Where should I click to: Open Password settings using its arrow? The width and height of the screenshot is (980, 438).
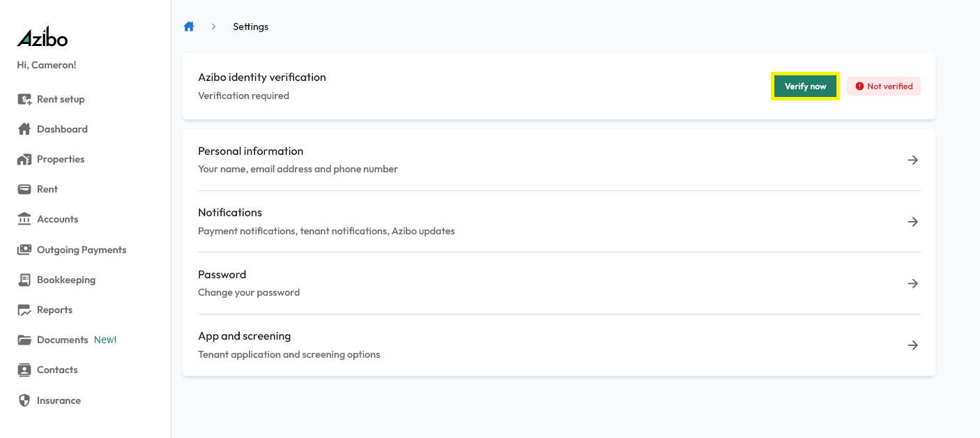(x=912, y=284)
